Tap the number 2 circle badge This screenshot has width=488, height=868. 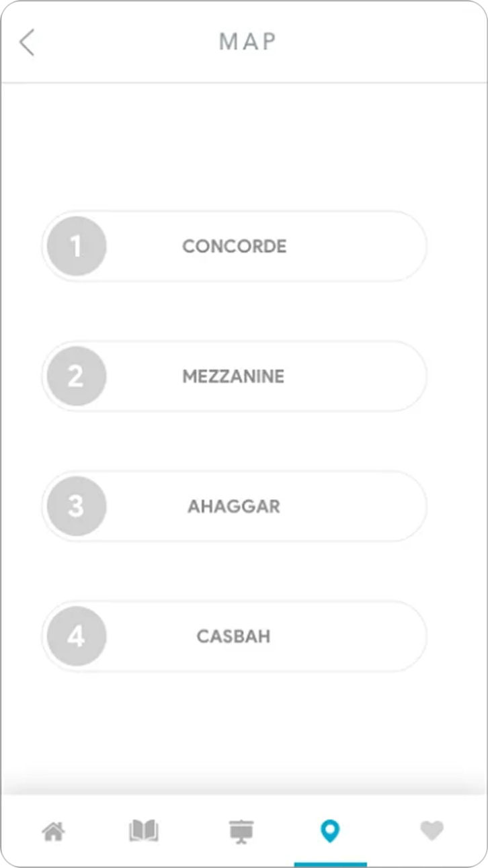click(77, 376)
